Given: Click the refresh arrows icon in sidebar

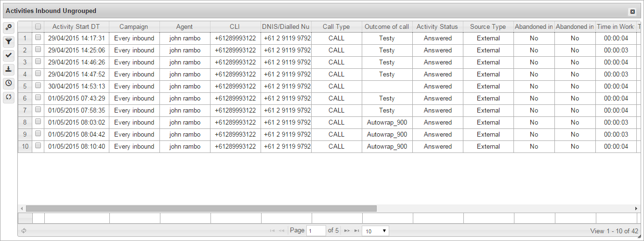Looking at the screenshot, I should point(9,97).
